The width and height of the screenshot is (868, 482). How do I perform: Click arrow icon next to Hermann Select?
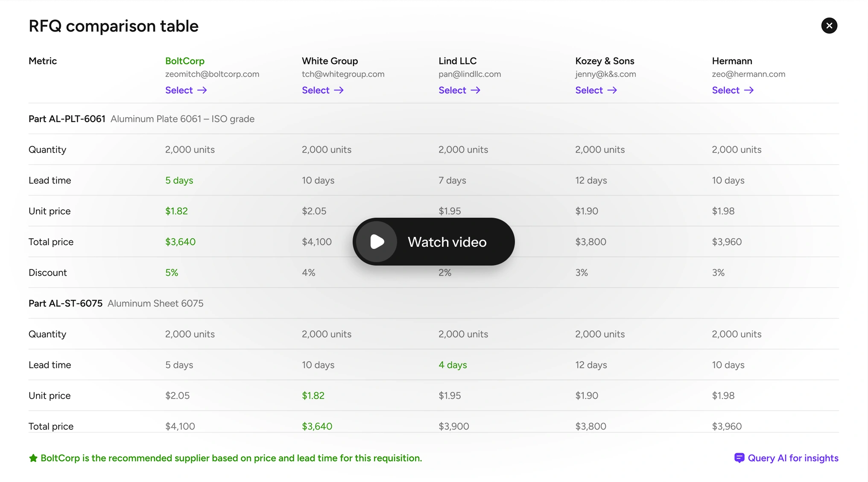click(x=749, y=90)
